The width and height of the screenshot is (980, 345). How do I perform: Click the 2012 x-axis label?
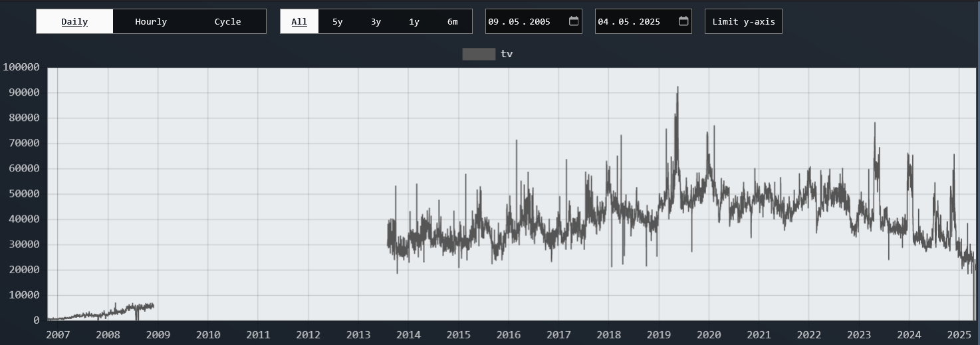[x=308, y=334]
